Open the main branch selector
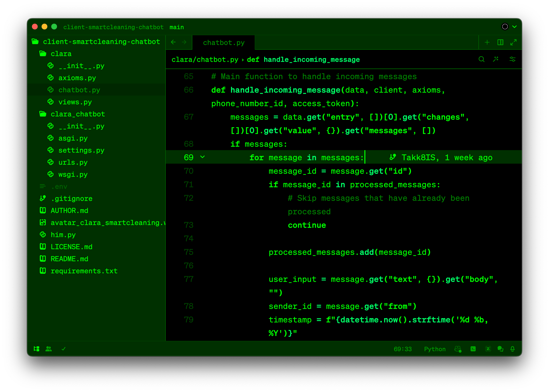This screenshot has height=392, width=549. [177, 27]
